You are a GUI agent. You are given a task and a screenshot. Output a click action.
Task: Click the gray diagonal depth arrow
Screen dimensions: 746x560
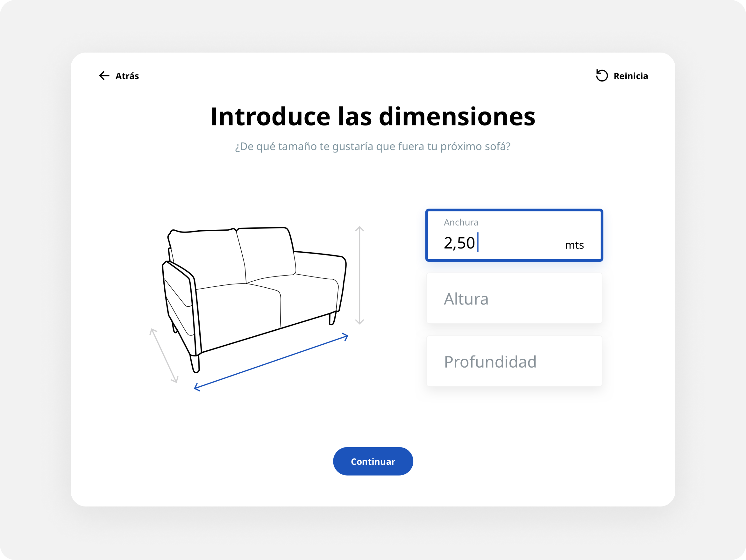164,355
